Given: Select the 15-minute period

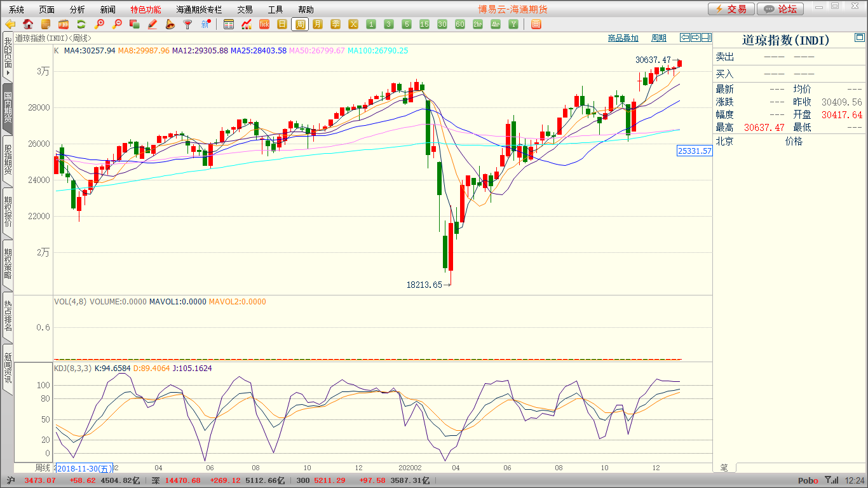Looking at the screenshot, I should pyautogui.click(x=424, y=24).
